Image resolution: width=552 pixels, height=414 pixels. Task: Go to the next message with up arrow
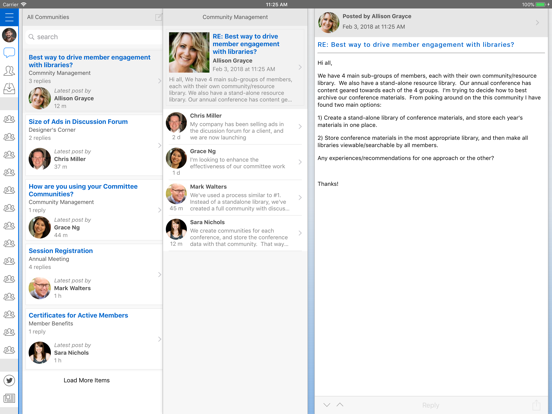click(x=340, y=405)
